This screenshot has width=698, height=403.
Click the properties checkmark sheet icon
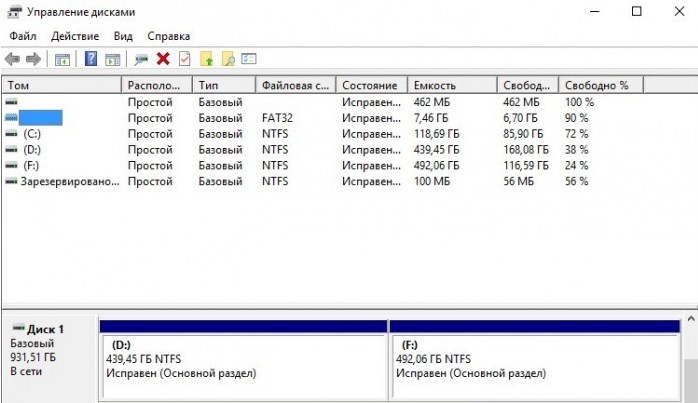[184, 58]
